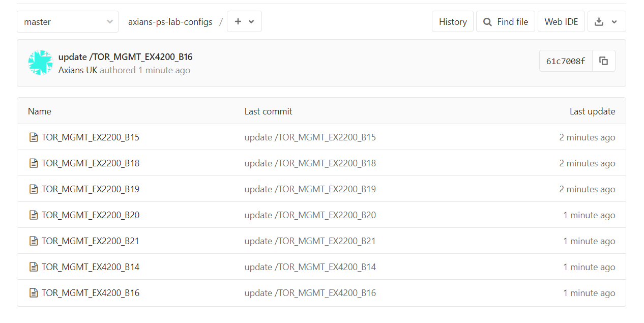The image size is (644, 323).
Task: Click the Axians UK avatar identicon
Action: pyautogui.click(x=41, y=63)
